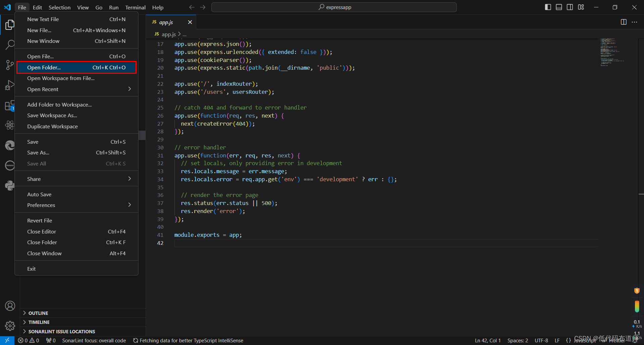Expand the Share submenu
Image resolution: width=644 pixels, height=345 pixels.
[76, 179]
